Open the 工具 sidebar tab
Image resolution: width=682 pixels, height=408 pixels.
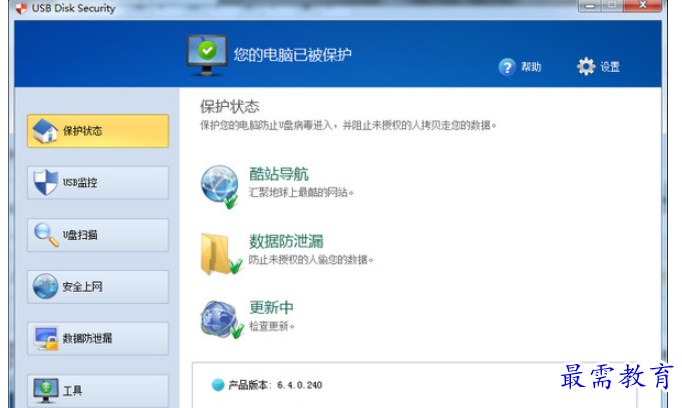click(x=98, y=391)
